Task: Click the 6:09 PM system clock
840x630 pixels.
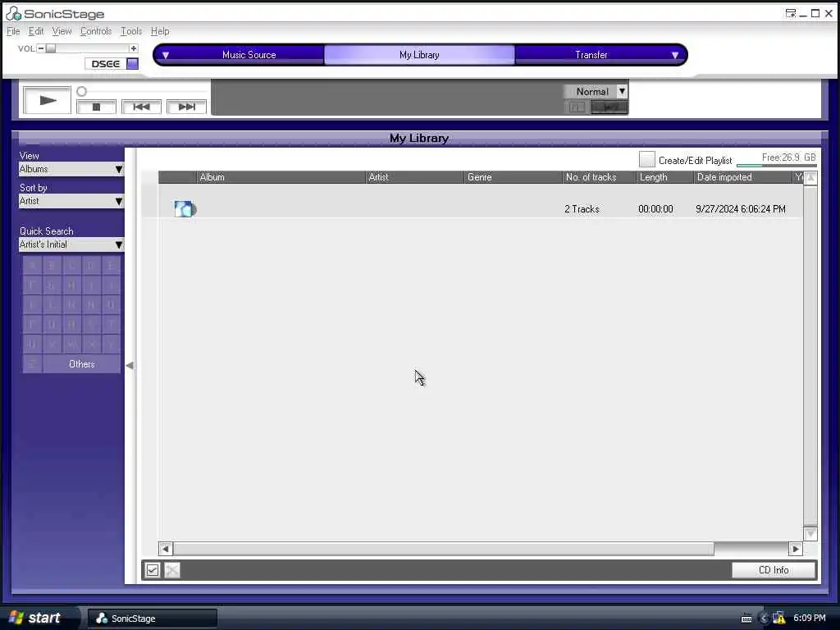Action: click(810, 619)
